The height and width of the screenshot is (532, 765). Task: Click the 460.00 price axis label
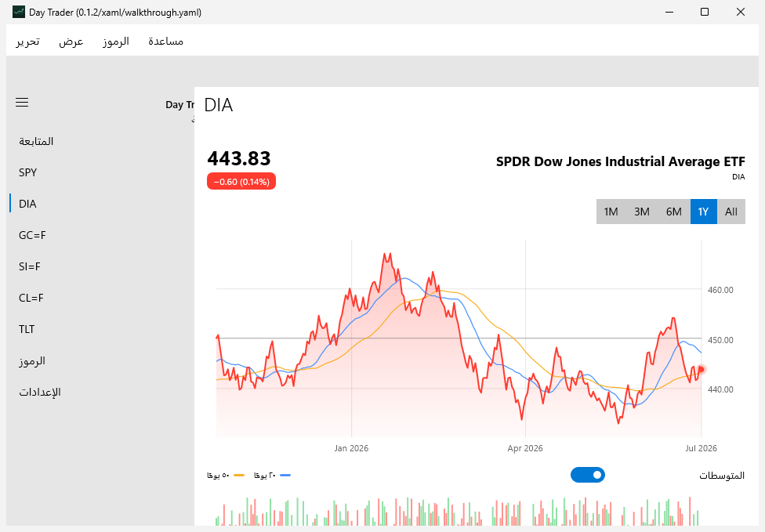pyautogui.click(x=720, y=290)
